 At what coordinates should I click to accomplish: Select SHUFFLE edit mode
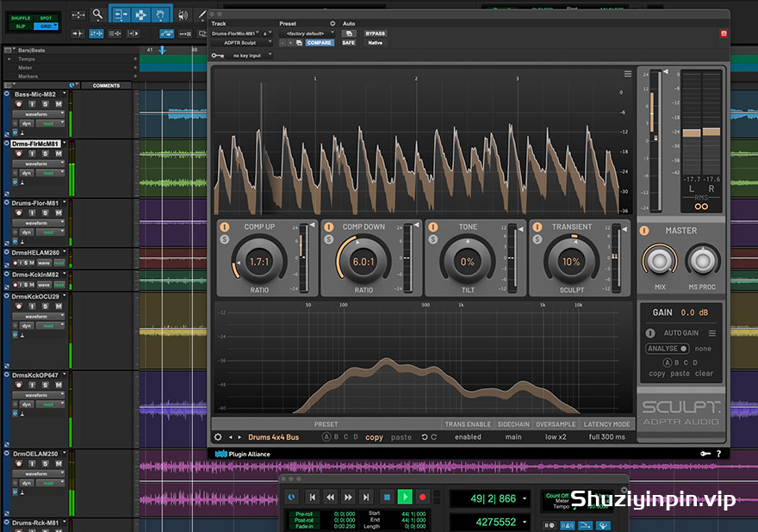21,18
